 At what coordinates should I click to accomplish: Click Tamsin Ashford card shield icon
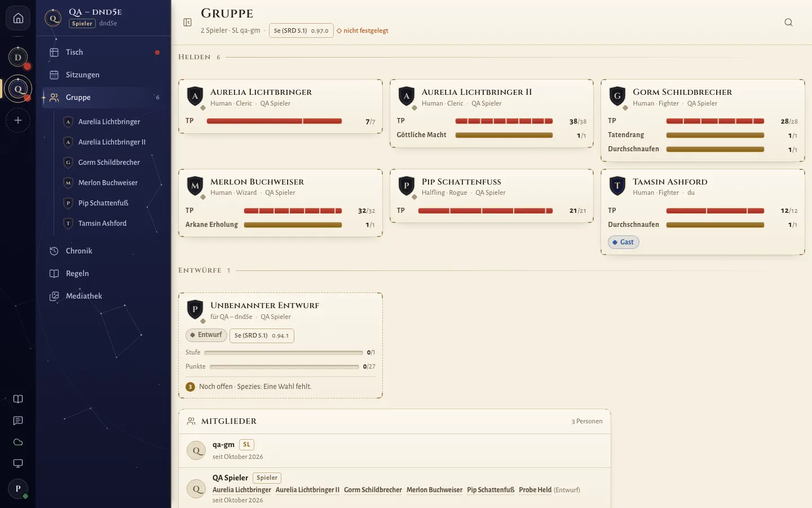tap(617, 186)
